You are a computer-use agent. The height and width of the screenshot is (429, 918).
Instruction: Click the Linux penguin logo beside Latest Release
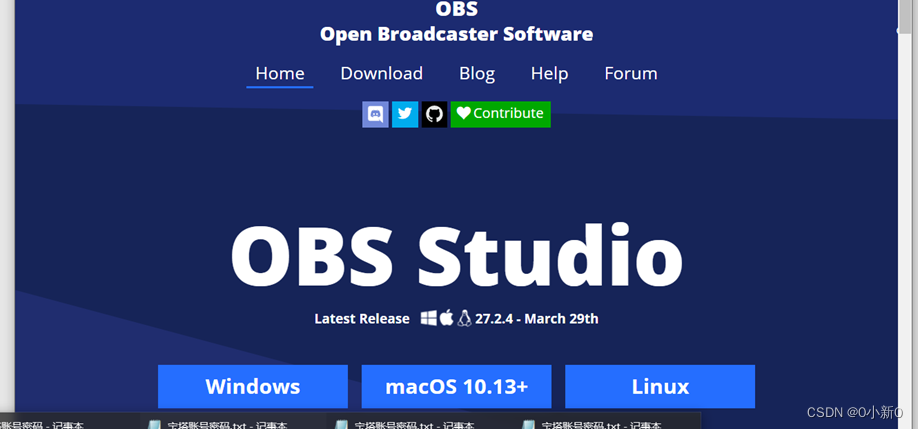tap(464, 318)
